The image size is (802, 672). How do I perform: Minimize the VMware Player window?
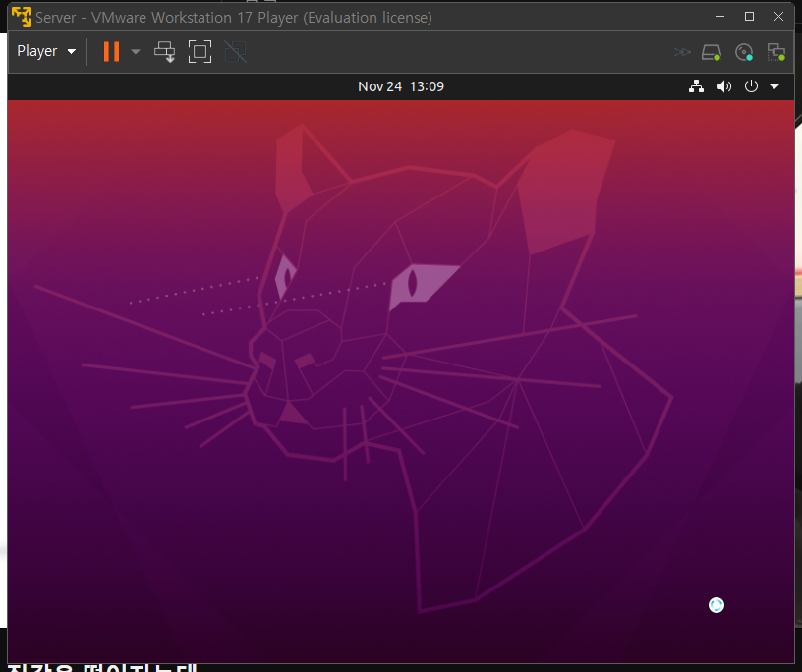[x=719, y=17]
